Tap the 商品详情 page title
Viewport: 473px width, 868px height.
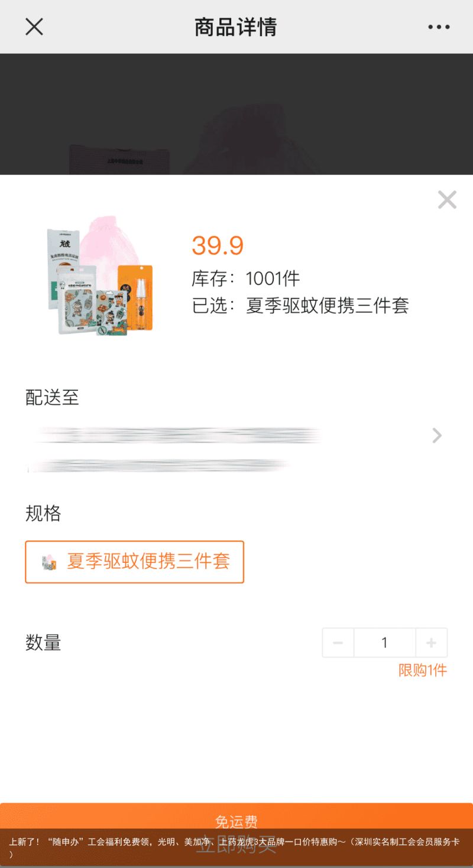click(x=236, y=27)
